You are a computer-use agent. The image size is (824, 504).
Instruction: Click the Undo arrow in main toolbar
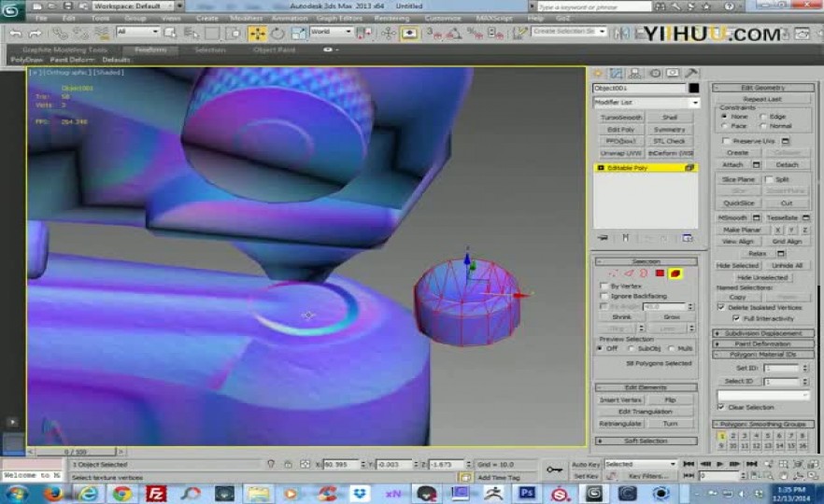(16, 34)
